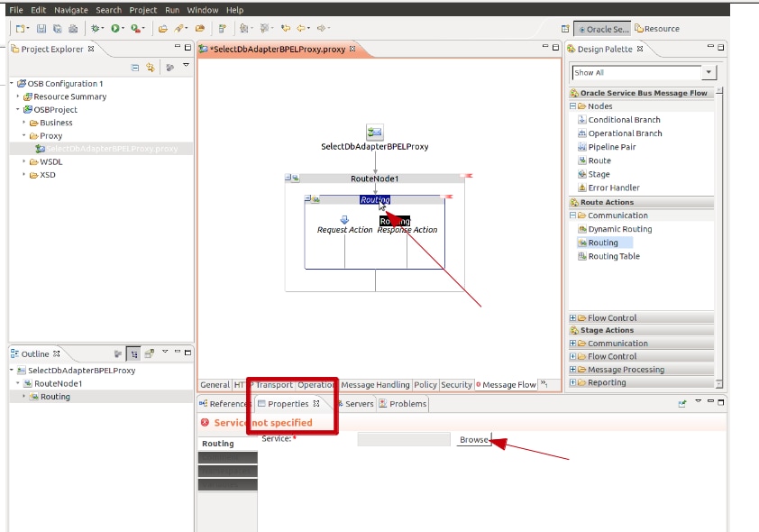Expand the XSD folder
The height and width of the screenshot is (532, 759).
(24, 175)
